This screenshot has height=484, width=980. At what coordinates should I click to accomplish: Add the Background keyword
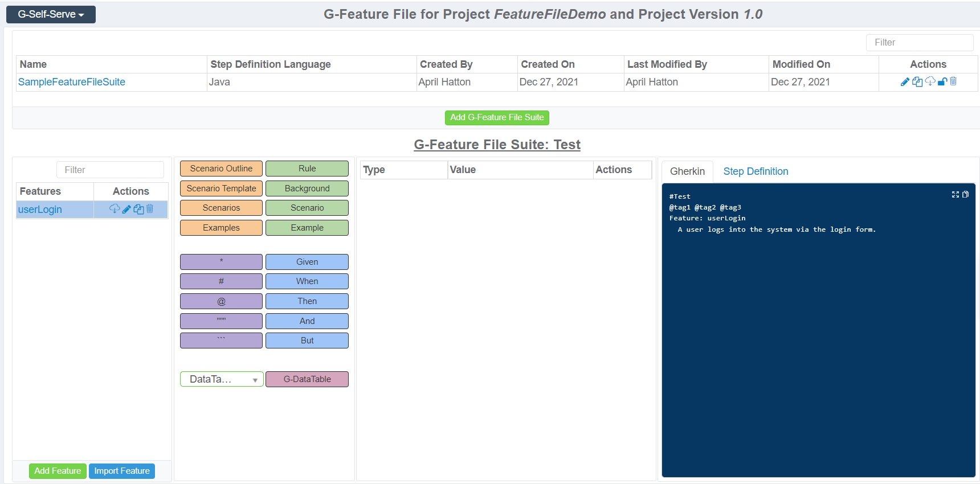point(307,188)
